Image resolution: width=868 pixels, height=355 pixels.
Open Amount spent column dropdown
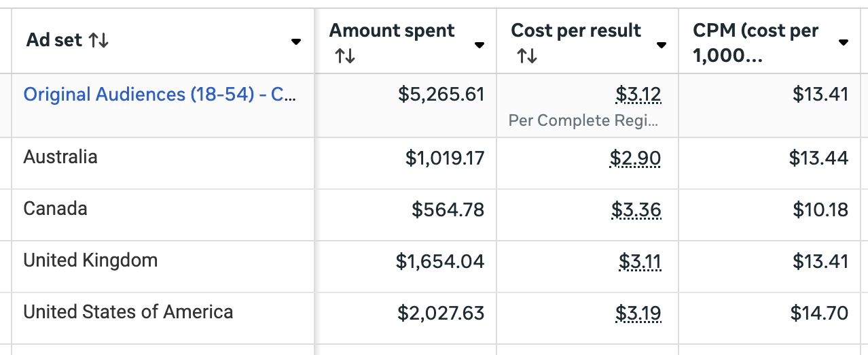[x=480, y=45]
